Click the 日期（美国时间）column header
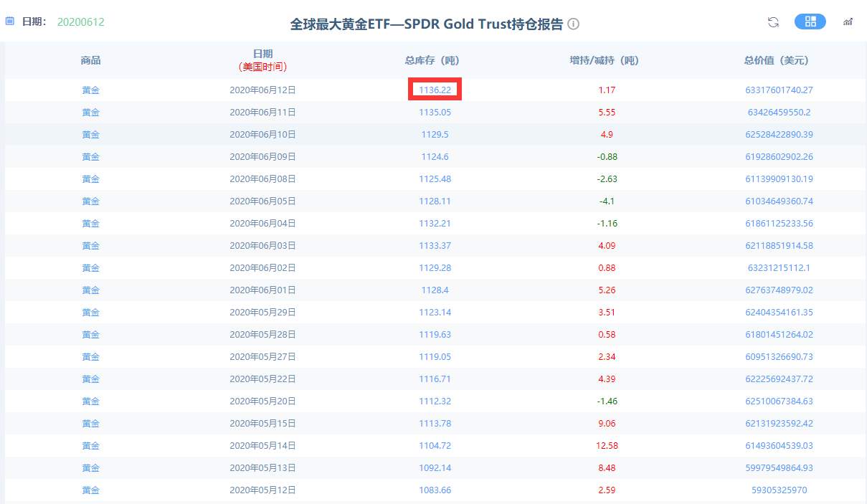This screenshot has width=867, height=504. [263, 60]
